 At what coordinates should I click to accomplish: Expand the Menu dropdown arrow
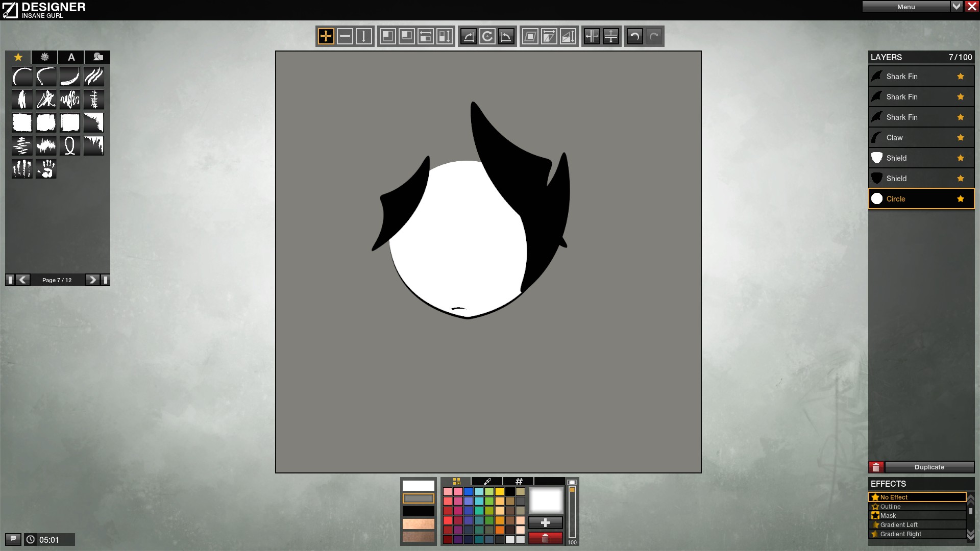957,6
